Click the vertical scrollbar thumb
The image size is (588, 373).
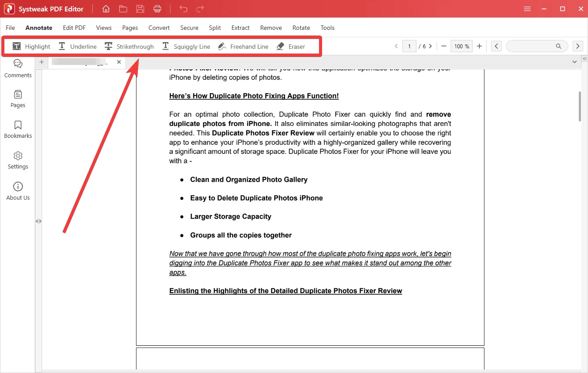pos(580,106)
